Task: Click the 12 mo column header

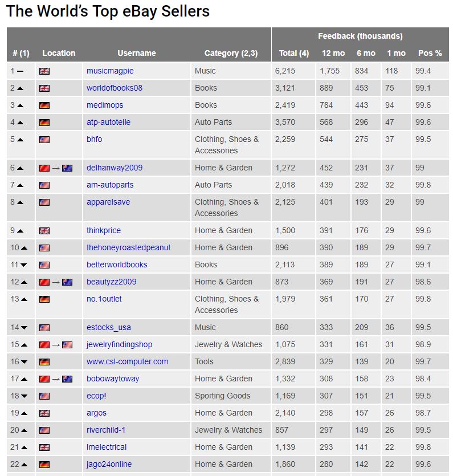Action: (333, 53)
